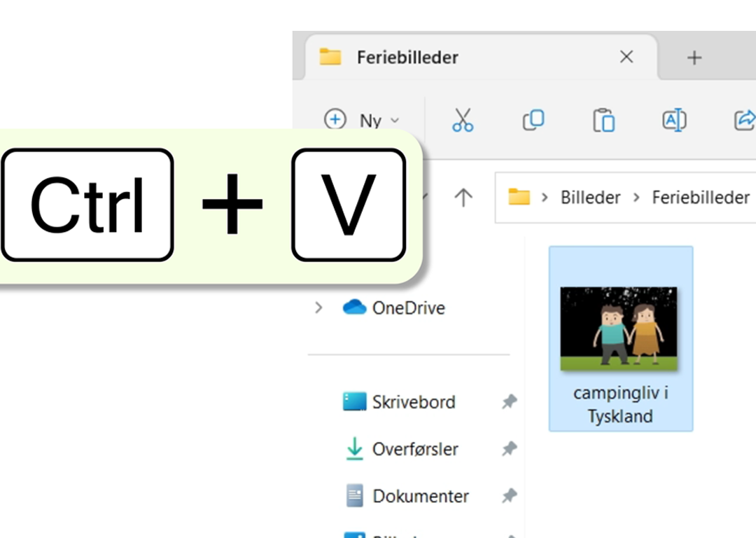Screen dimensions: 756x538
Task: Open Dokumenter in the sidebar
Action: coord(407,496)
